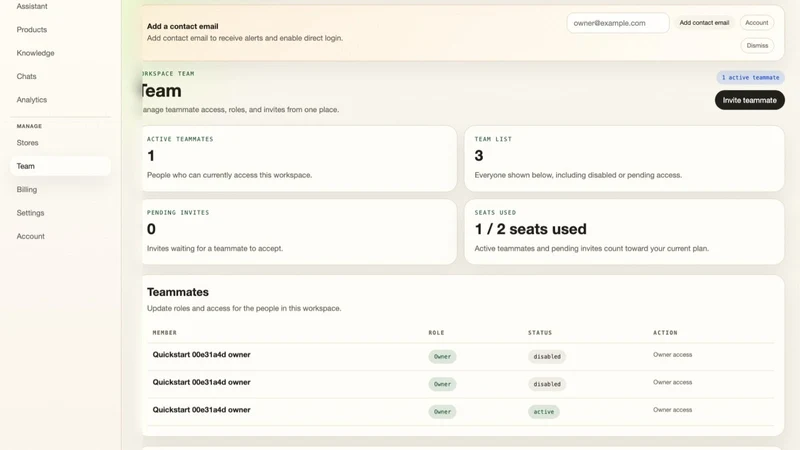Viewport: 800px width, 450px height.
Task: Click the Team List card
Action: 624,159
